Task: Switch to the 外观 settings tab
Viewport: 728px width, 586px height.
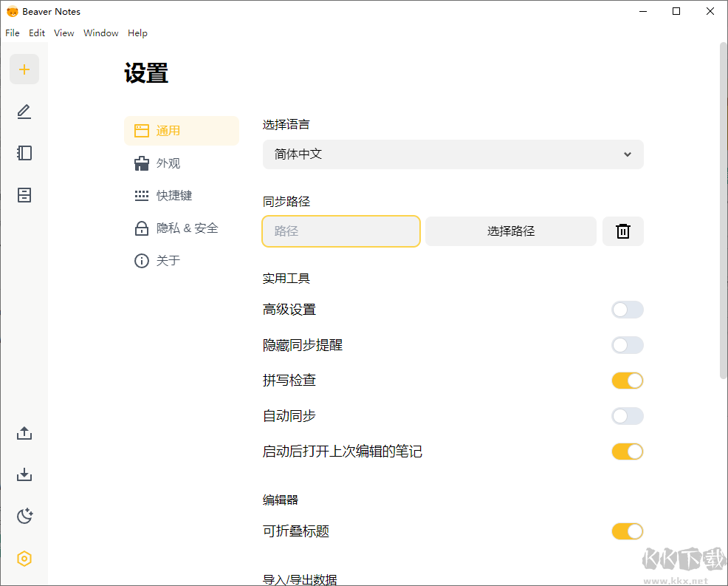Action: pos(168,163)
